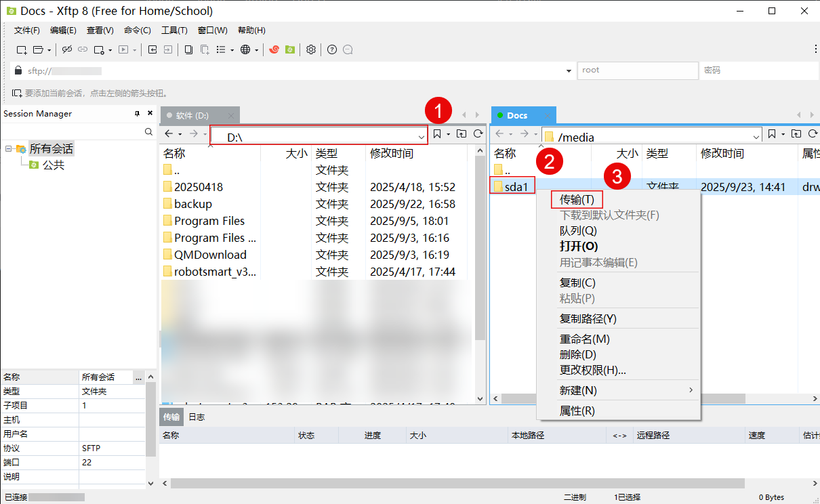Viewport: 820px width, 504px height.
Task: Open the 工具(T) menu
Action: click(x=174, y=30)
